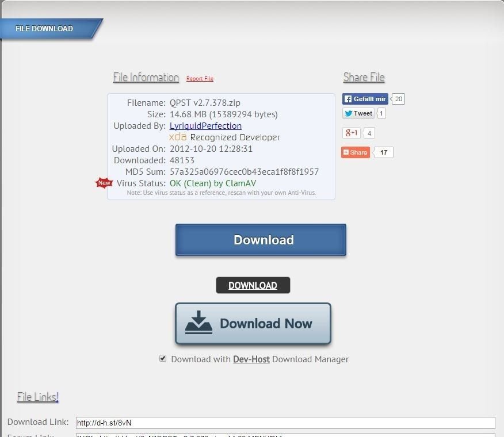Click the FILE DOWNLOAD header banner

pos(51,29)
